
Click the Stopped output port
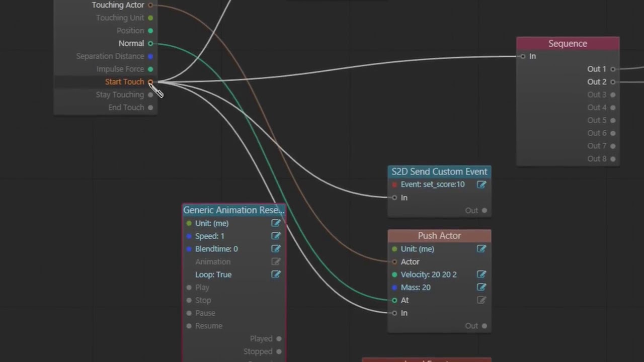[279, 351]
